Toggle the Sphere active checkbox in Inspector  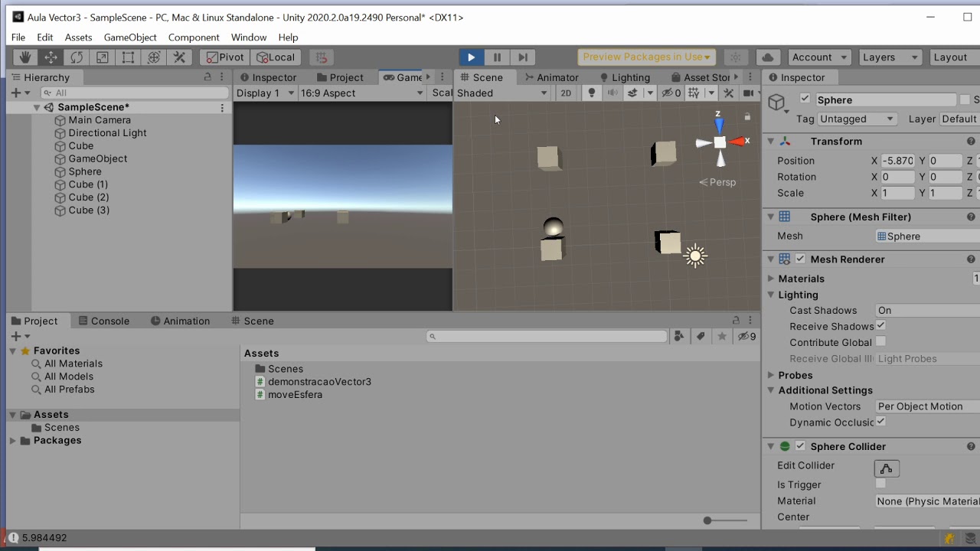[x=805, y=99]
